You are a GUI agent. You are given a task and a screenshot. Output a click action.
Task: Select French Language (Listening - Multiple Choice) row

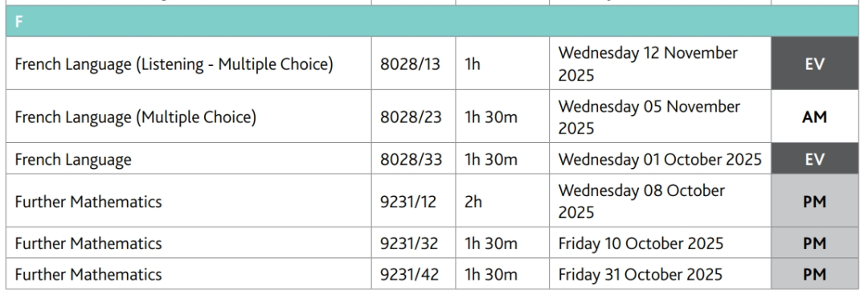pos(432,63)
